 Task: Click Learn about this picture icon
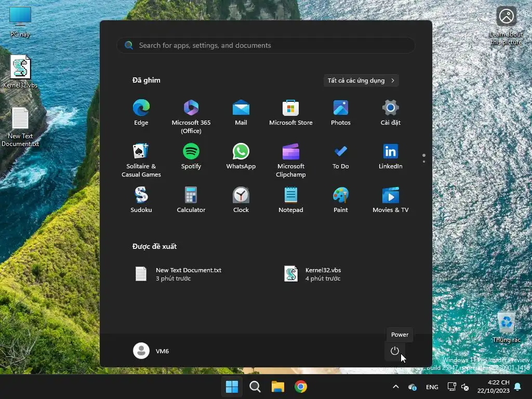click(506, 26)
